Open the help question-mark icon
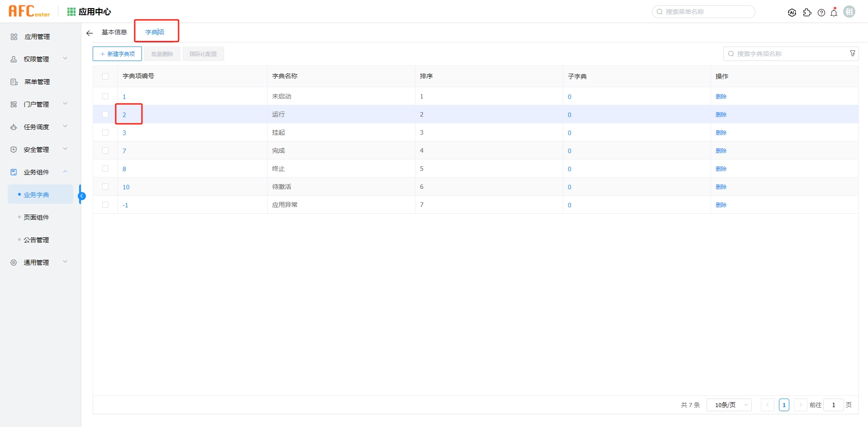 [821, 12]
